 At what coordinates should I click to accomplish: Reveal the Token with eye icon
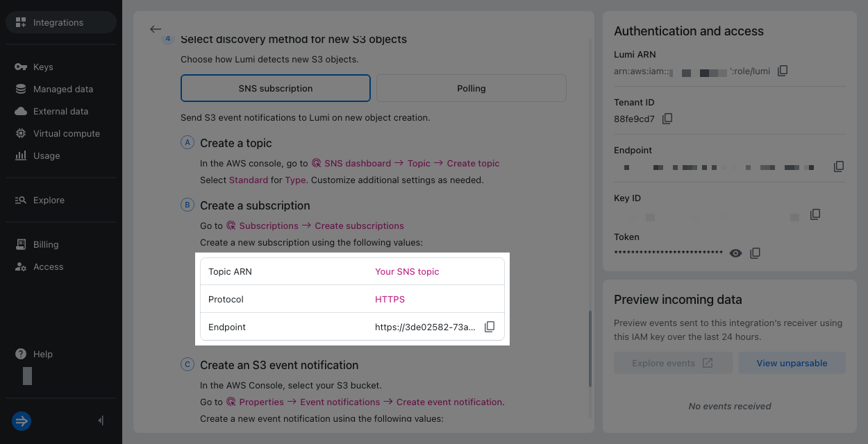(736, 253)
